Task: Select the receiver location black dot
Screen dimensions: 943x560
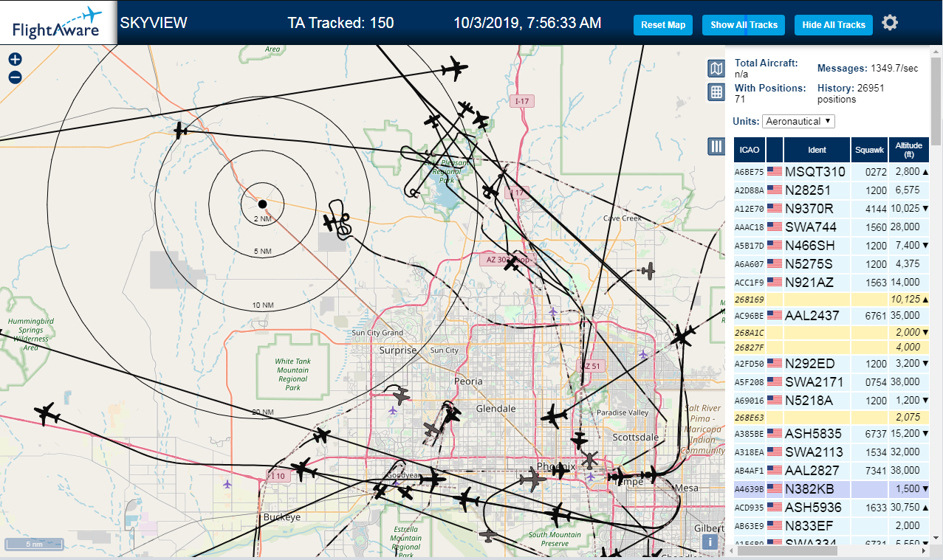Action: coord(261,204)
